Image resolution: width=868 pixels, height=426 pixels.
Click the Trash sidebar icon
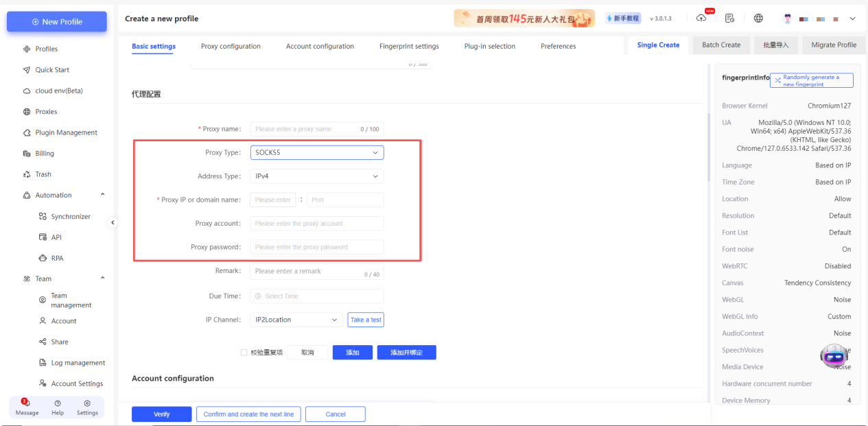pos(27,174)
